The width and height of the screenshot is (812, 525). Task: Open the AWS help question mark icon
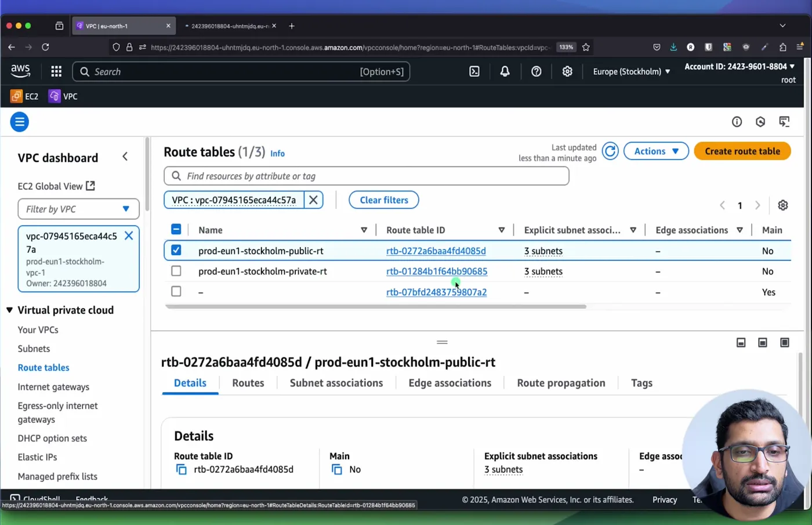pos(536,71)
